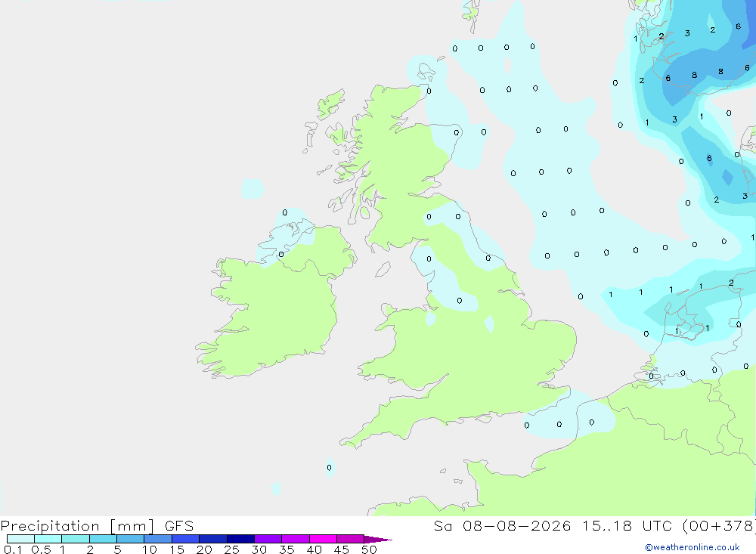This screenshot has width=756, height=554.
Task: Click the 25–30 mm navy legend swatch
Action: tap(240, 539)
